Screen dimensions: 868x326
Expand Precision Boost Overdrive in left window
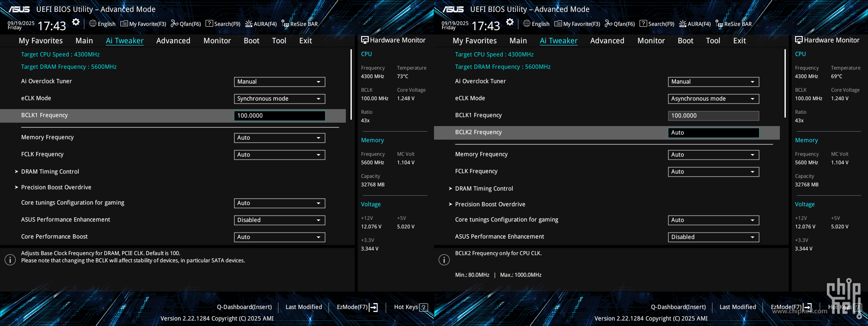pos(56,187)
